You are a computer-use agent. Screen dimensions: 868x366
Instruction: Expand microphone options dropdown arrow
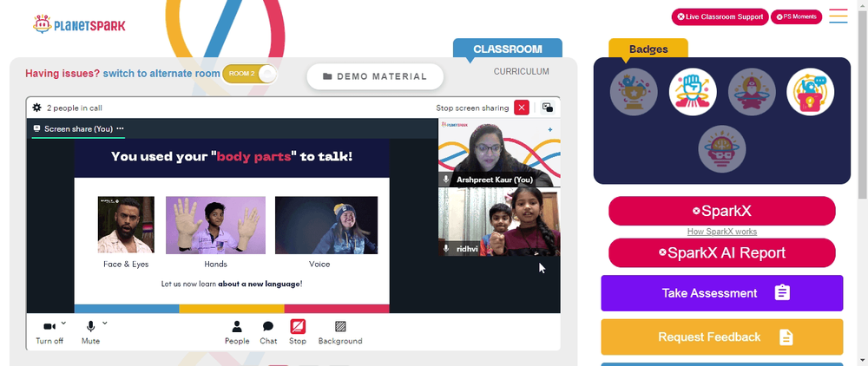[105, 323]
